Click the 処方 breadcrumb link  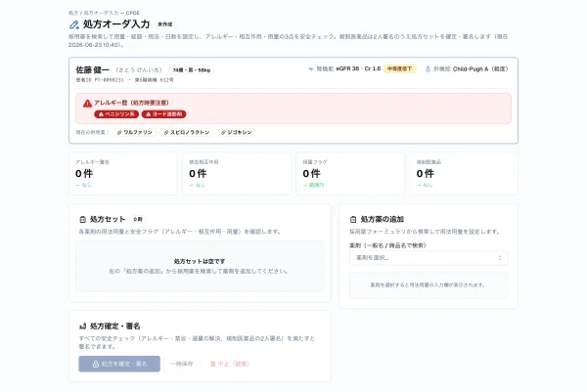[73, 13]
